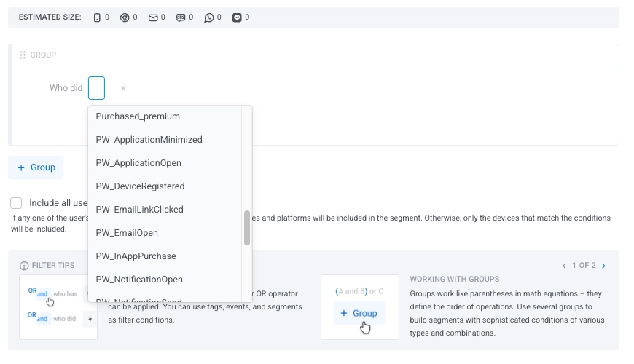This screenshot has width=634, height=364.
Task: Click the Who did event input box
Action: click(x=97, y=88)
